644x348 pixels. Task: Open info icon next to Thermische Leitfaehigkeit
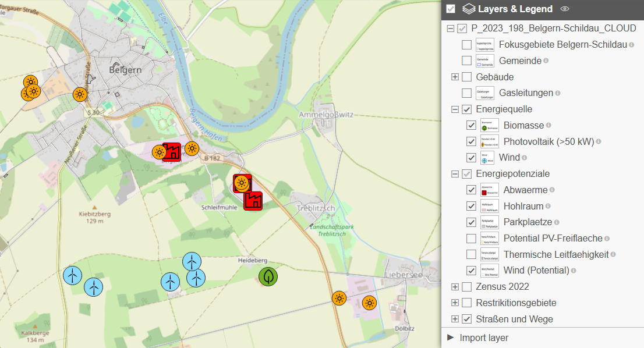pos(613,254)
